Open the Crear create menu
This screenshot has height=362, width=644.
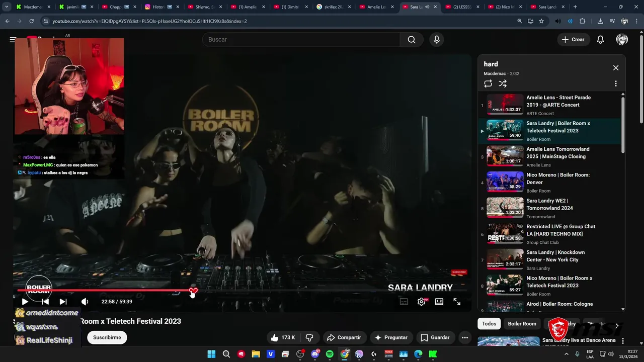point(573,40)
